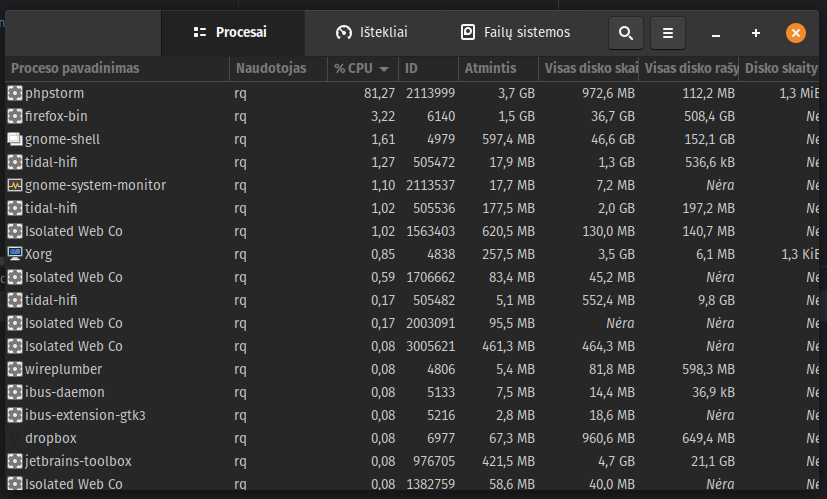This screenshot has height=499, width=827.
Task: Click dropbox disk read 960,6 MB
Action: point(608,438)
